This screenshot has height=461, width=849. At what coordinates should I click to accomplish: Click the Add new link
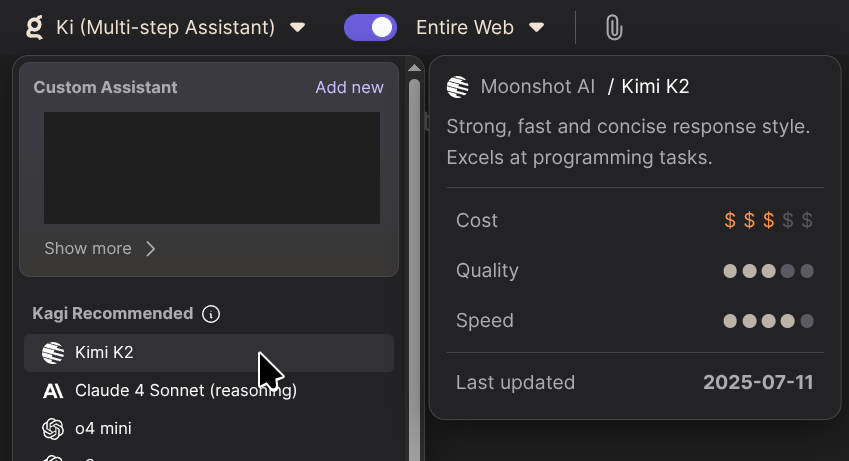(349, 87)
